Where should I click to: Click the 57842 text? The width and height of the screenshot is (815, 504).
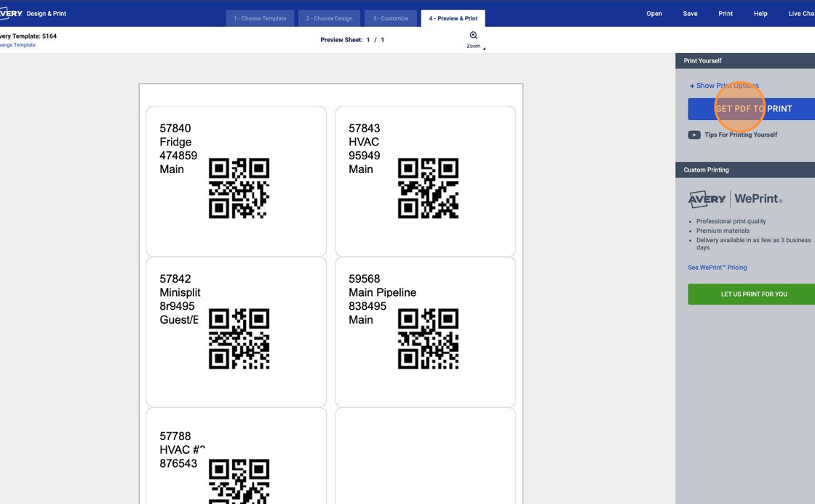(x=175, y=279)
